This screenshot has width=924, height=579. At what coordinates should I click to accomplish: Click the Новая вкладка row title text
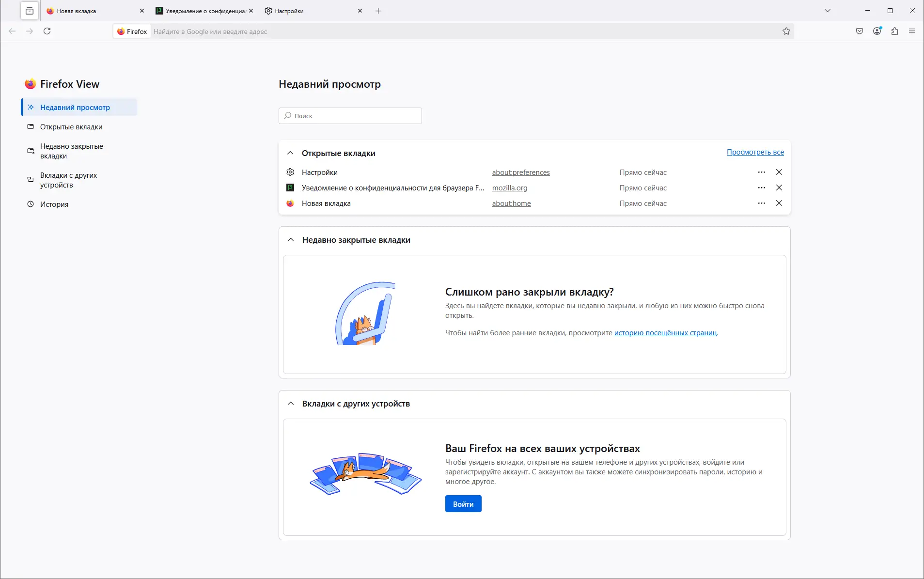point(326,203)
